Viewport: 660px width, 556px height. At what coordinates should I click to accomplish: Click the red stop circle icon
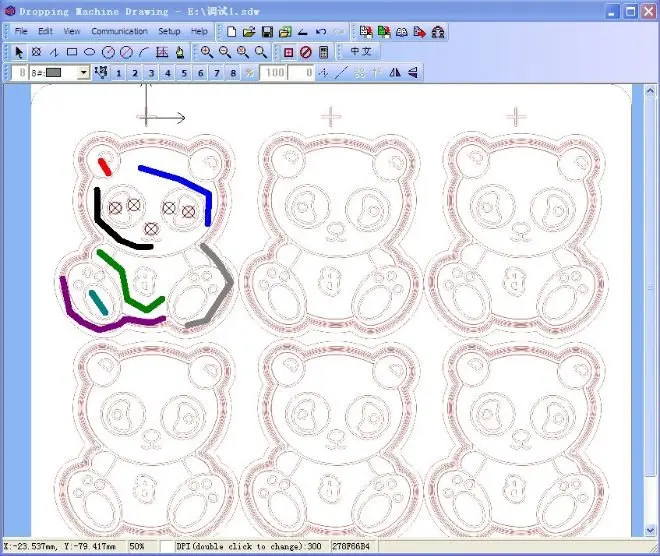click(306, 52)
